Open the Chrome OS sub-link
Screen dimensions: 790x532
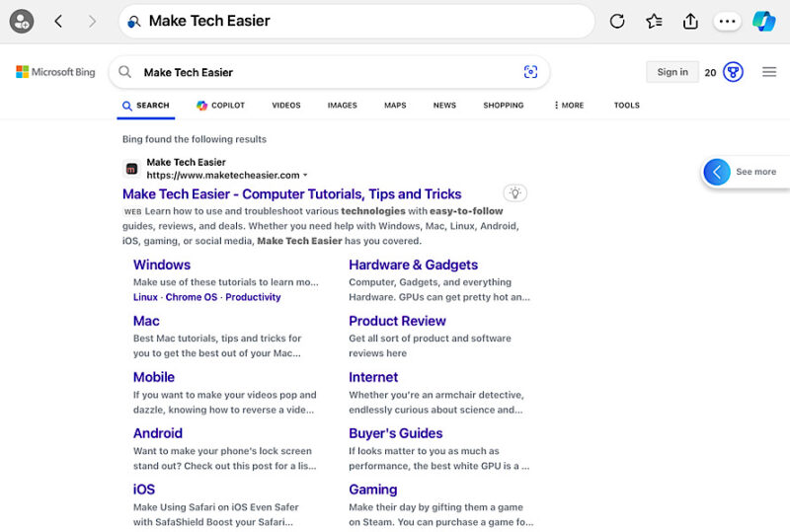coord(192,297)
